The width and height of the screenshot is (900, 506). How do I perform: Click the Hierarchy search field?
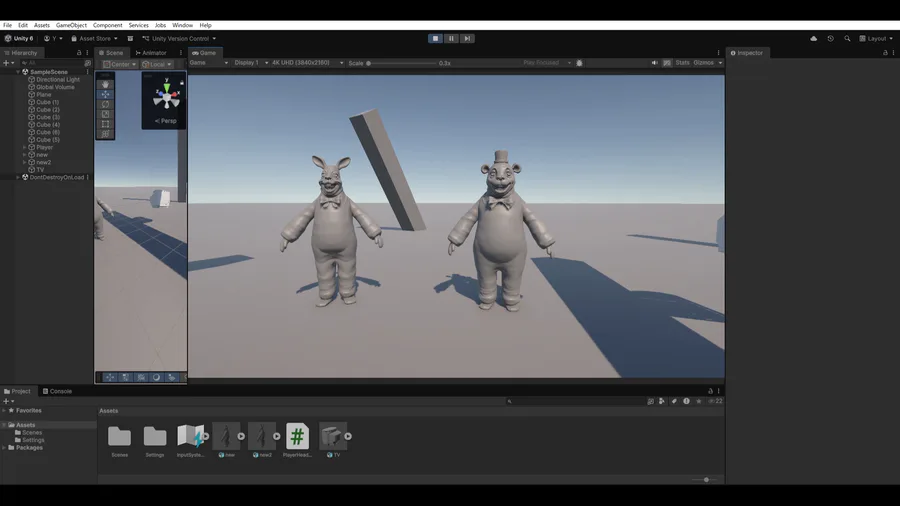tap(53, 63)
